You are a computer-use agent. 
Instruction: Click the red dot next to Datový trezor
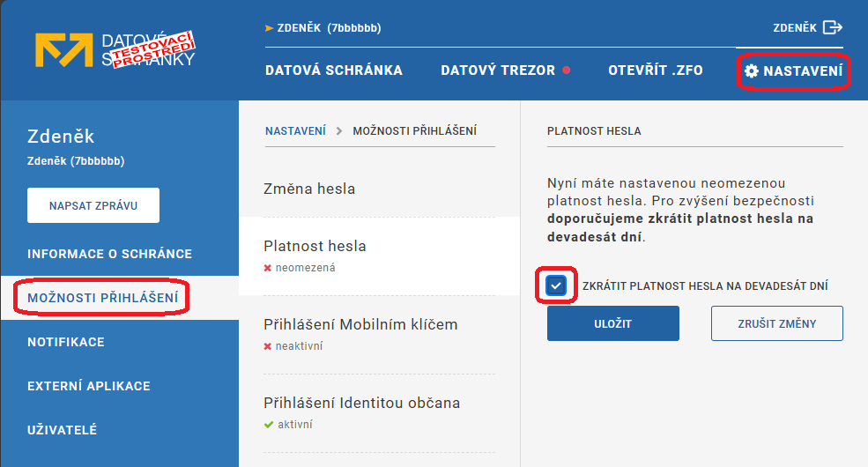click(x=566, y=70)
